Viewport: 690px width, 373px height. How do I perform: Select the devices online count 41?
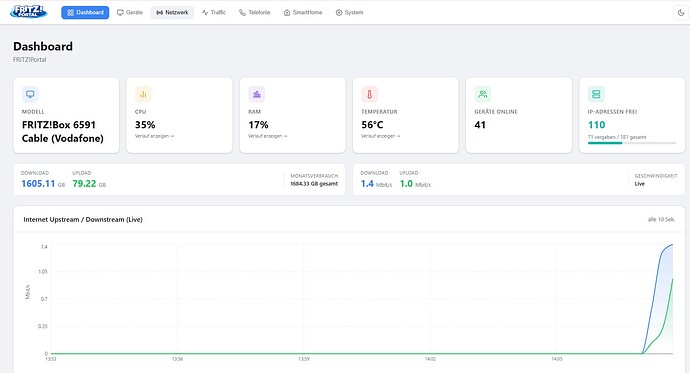coord(480,125)
